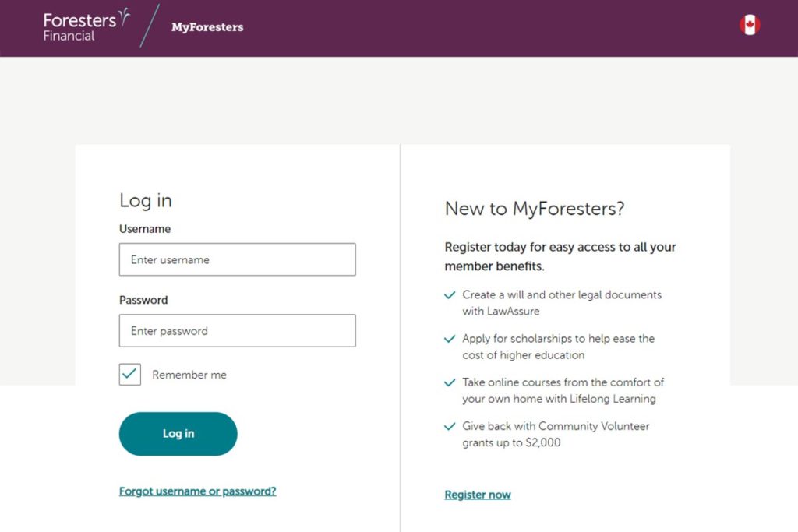This screenshot has height=532, width=798.
Task: Click the Enter password input field
Action: tap(237, 330)
